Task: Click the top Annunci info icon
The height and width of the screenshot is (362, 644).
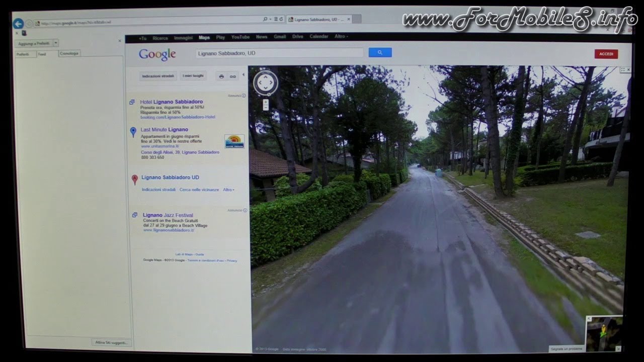Action: (x=244, y=96)
